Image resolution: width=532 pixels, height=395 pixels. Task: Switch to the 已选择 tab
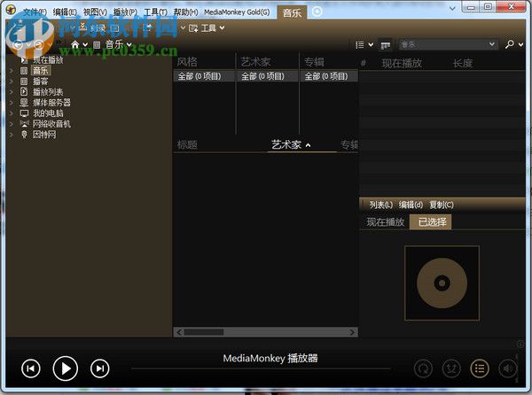431,222
